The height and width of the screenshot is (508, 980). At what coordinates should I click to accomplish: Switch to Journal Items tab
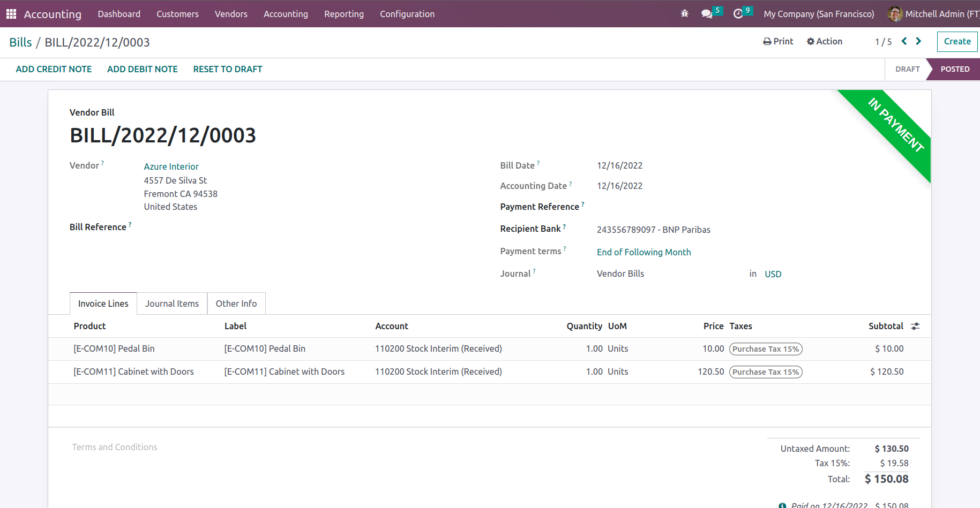[x=172, y=304]
